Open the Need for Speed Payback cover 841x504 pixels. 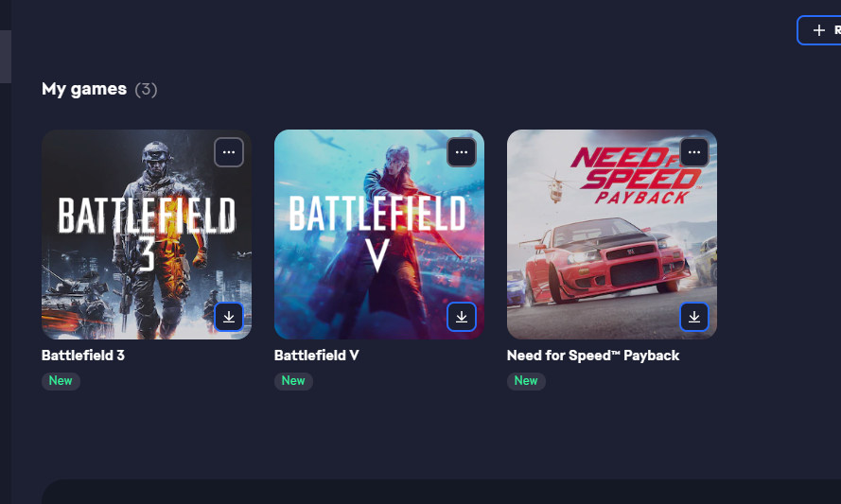[x=612, y=235]
